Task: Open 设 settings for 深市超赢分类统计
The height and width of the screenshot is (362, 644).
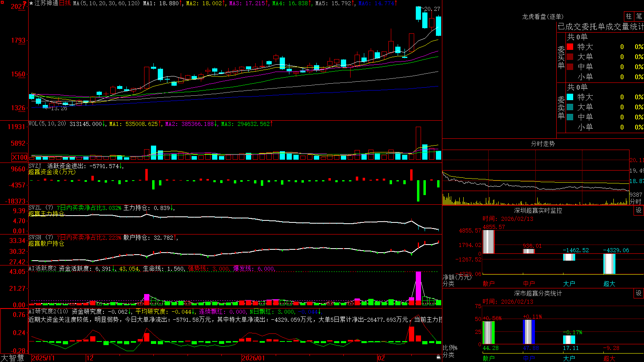Action: (639, 293)
